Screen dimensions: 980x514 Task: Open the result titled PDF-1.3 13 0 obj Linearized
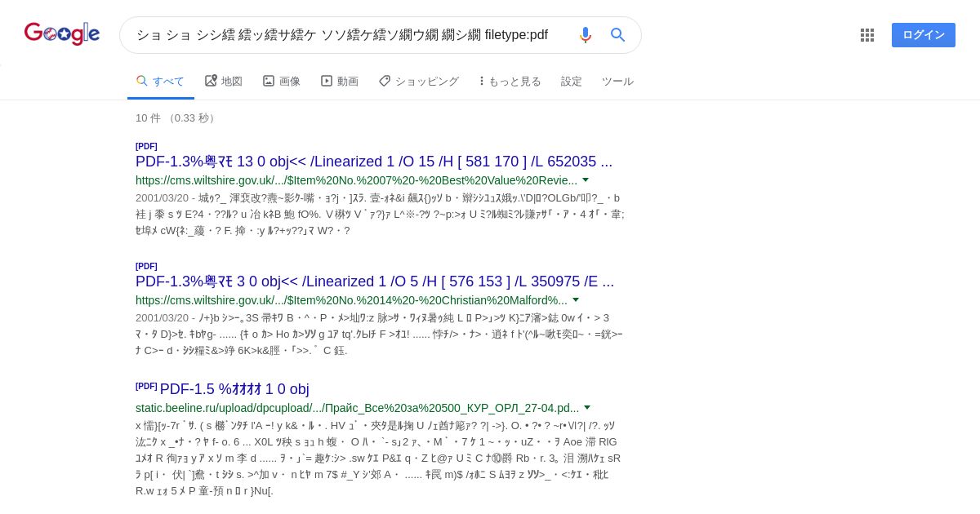pyautogui.click(x=374, y=162)
